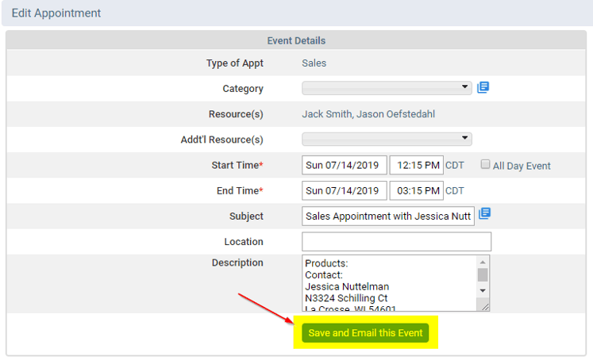Click the 'CDT' label next to Start Time
Screen dimensions: 593x364
pos(455,166)
